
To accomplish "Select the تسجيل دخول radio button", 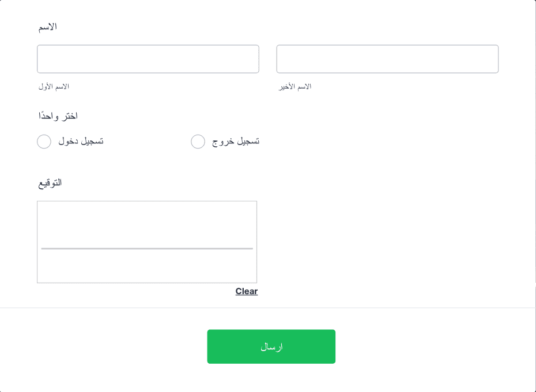I will [x=44, y=142].
